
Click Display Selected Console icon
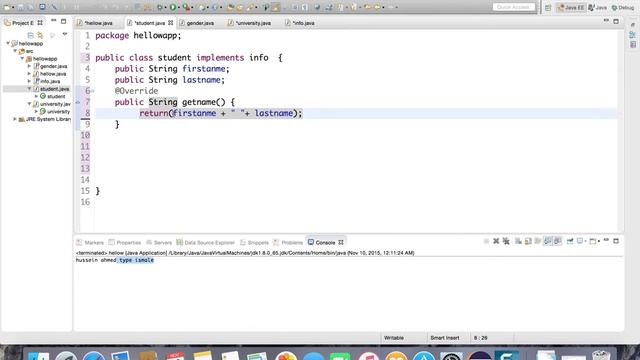click(579, 241)
